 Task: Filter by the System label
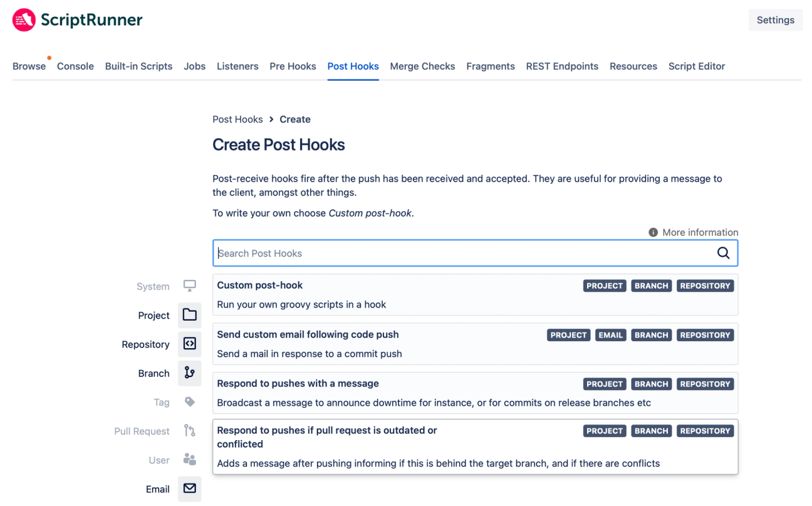click(153, 286)
